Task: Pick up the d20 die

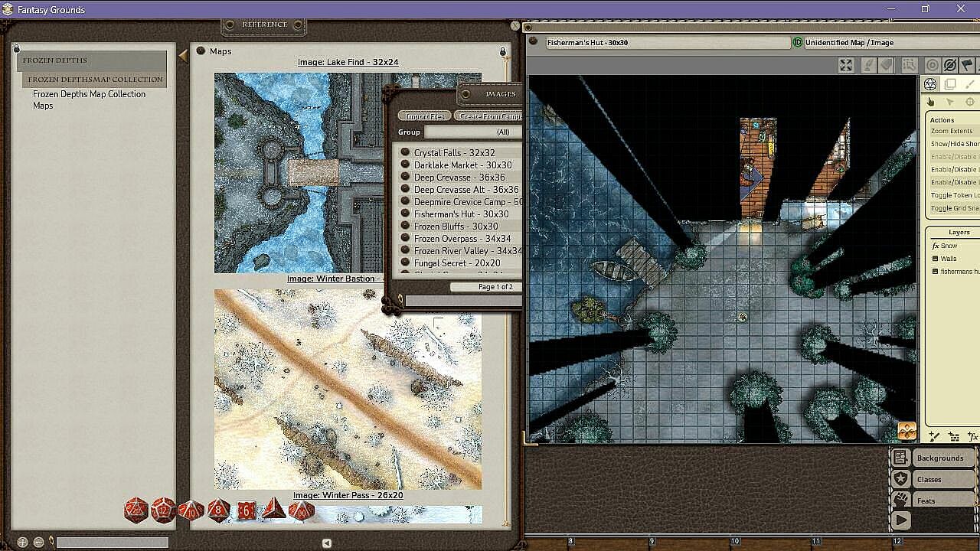Action: click(x=136, y=510)
